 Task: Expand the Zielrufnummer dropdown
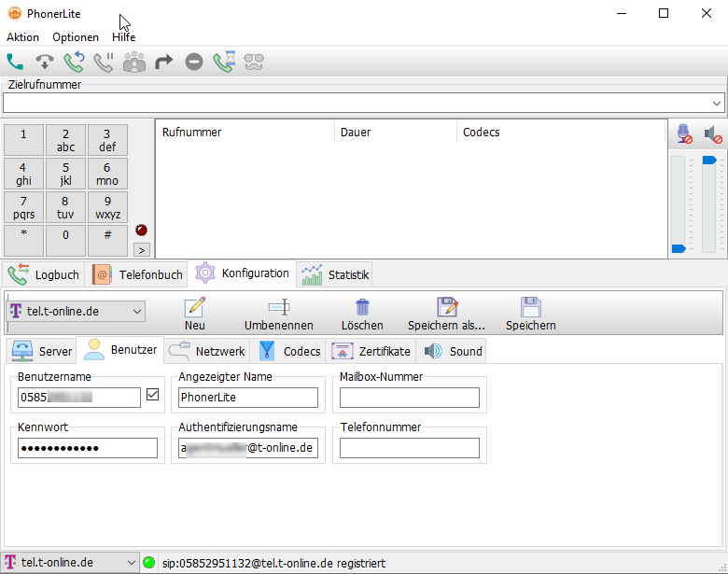click(x=717, y=103)
